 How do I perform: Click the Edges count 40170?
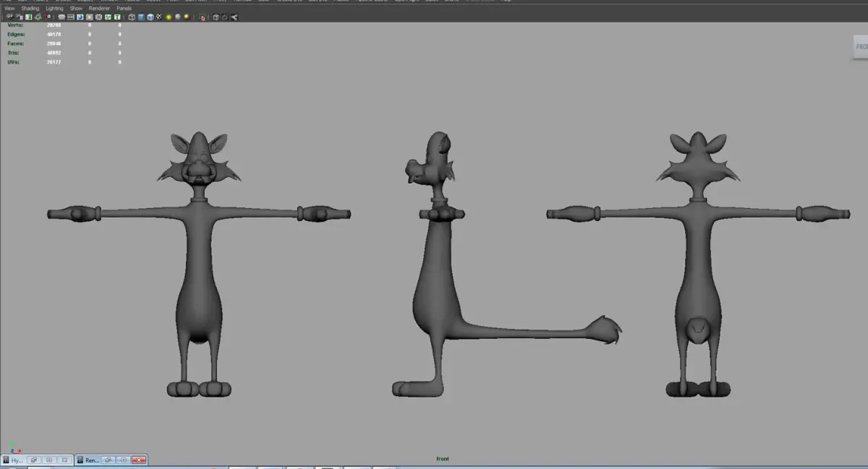55,34
